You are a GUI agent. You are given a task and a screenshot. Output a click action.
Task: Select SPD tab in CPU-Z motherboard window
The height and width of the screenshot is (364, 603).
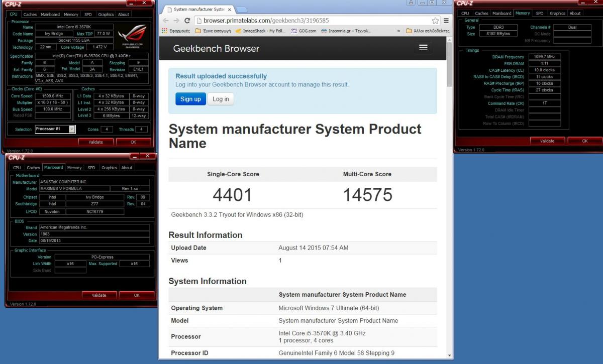coord(91,168)
